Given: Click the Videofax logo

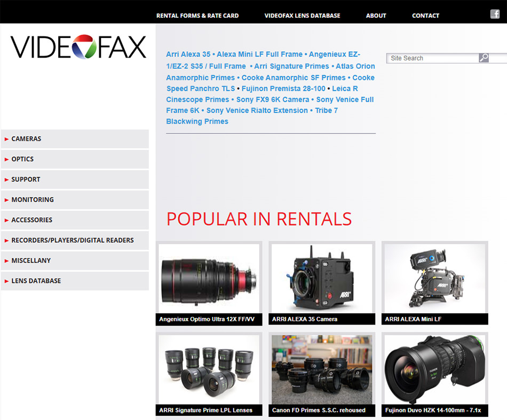Looking at the screenshot, I should (x=78, y=47).
